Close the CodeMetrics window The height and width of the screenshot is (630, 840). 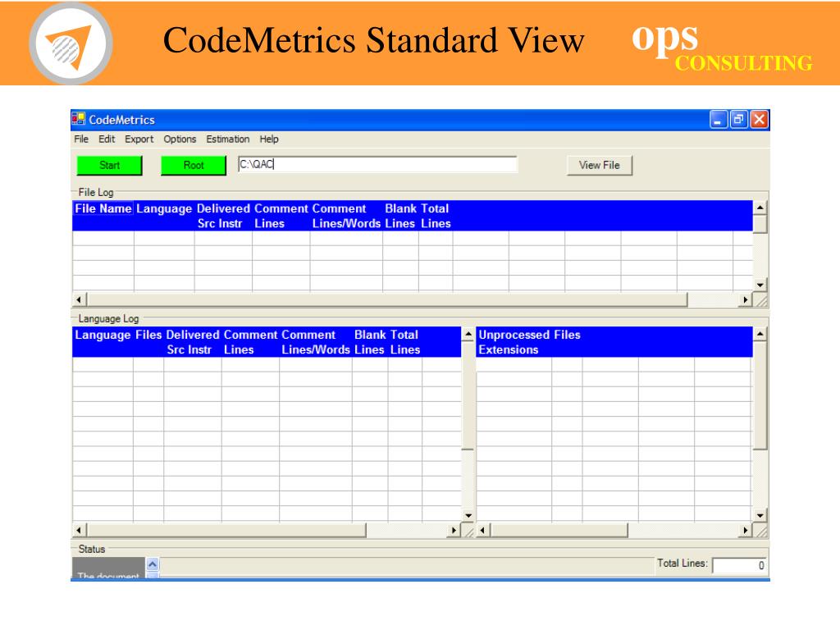point(759,120)
